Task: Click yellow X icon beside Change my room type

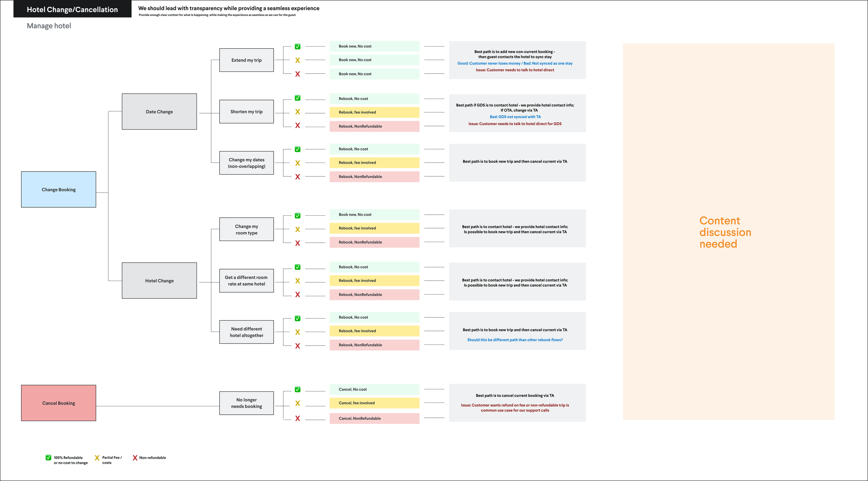Action: [x=298, y=230]
